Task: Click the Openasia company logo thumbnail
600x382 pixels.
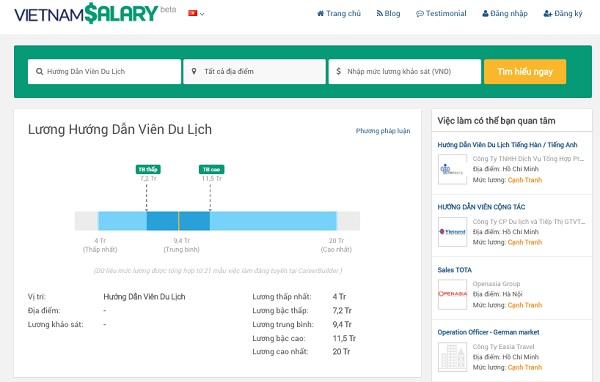Action: tap(452, 294)
